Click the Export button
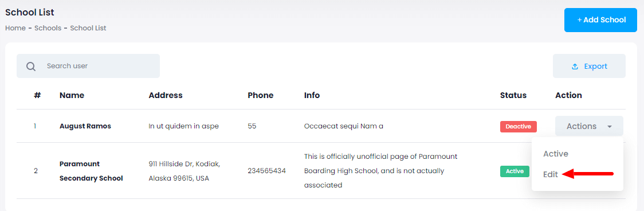Image resolution: width=644 pixels, height=211 pixels. click(x=589, y=66)
